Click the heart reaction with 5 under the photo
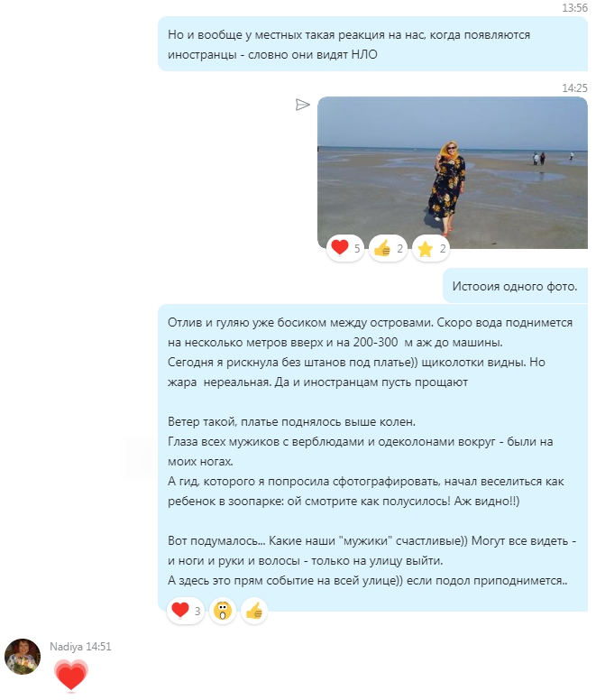The width and height of the screenshot is (596, 700). click(345, 248)
